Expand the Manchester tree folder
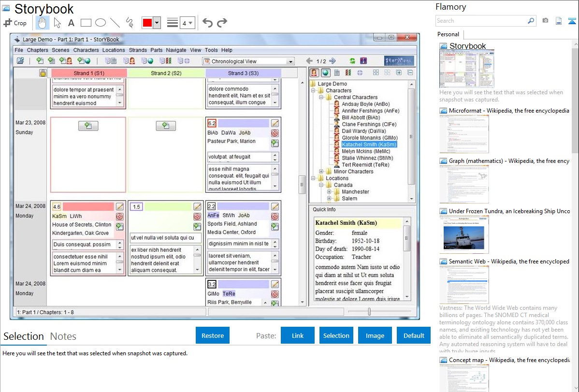The height and width of the screenshot is (392, 579). pos(330,192)
